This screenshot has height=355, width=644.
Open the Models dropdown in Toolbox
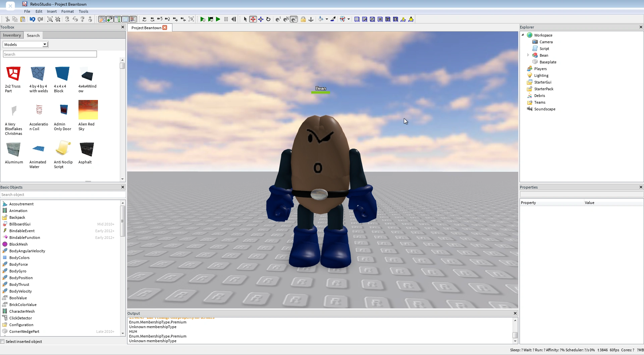tap(45, 44)
